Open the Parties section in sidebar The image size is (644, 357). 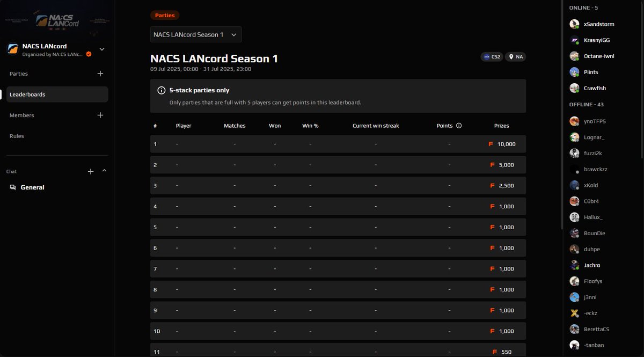click(x=19, y=74)
